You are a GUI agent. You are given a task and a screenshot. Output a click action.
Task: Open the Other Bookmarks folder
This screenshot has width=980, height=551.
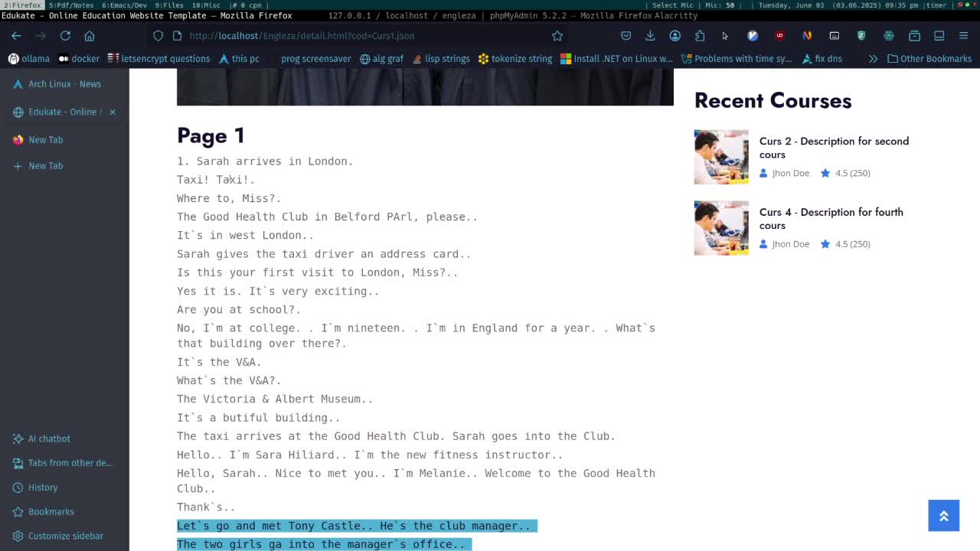pos(929,58)
